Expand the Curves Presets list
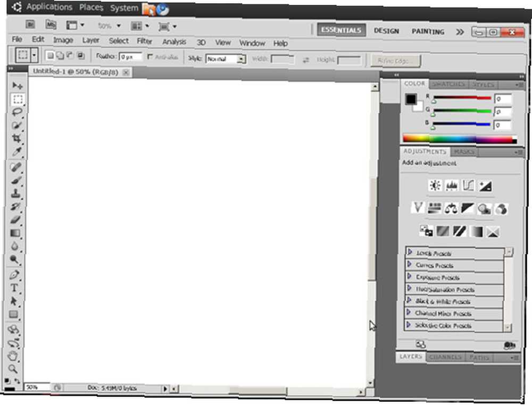This screenshot has width=532, height=405. [x=409, y=264]
